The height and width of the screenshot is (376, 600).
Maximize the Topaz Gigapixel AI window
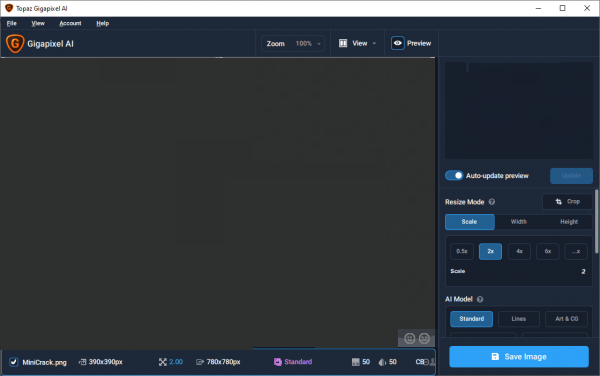point(562,8)
